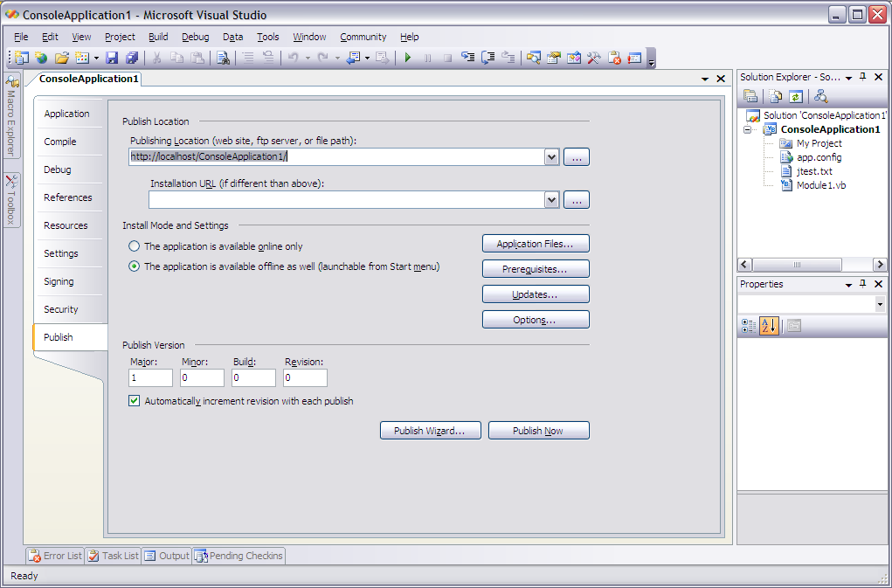The height and width of the screenshot is (588, 892).
Task: Switch to the Compile tab
Action: (59, 142)
